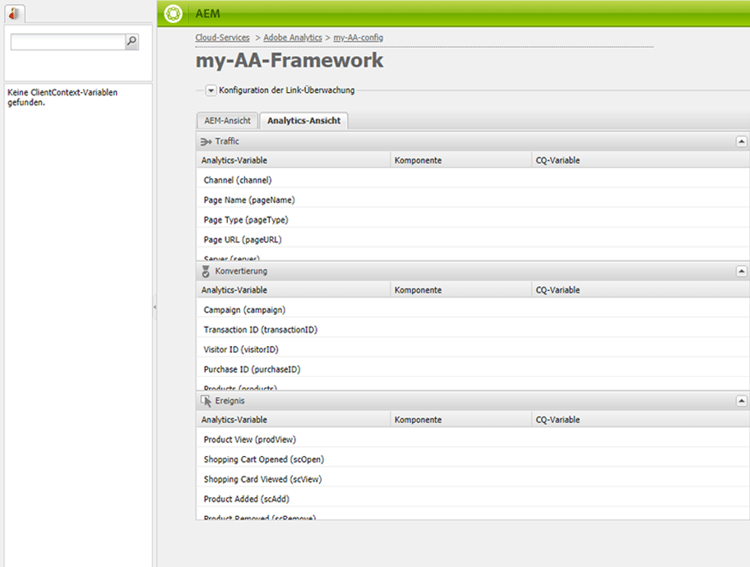Click Konvertierung Komponente column header
Image resolution: width=750 pixels, height=567 pixels.
pyautogui.click(x=461, y=290)
